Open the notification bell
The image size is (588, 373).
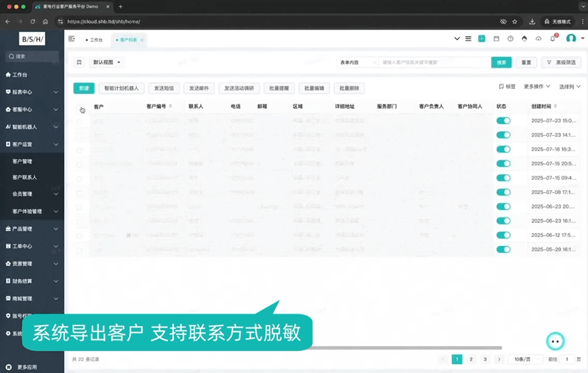[553, 39]
